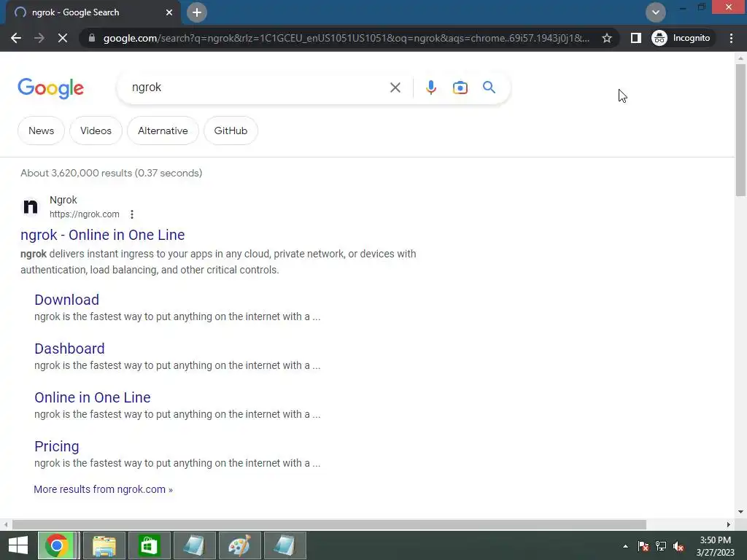The height and width of the screenshot is (560, 747).
Task: Select the GitHub filter chip
Action: (x=231, y=131)
